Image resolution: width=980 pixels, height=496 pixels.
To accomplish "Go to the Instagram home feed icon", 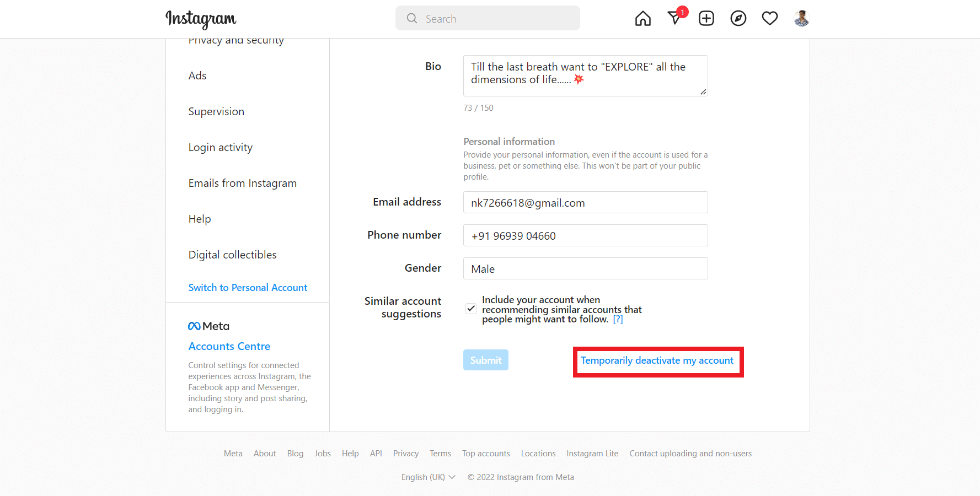I will (642, 19).
